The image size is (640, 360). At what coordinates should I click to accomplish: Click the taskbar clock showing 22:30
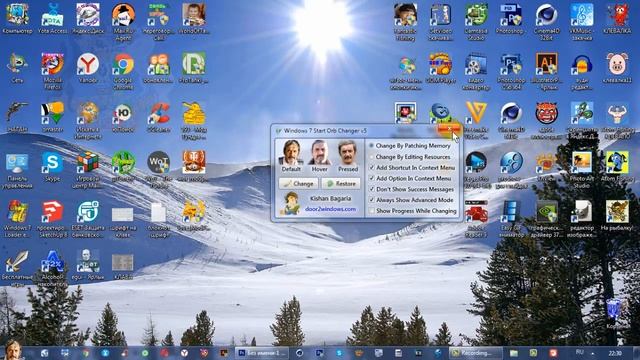[615, 353]
